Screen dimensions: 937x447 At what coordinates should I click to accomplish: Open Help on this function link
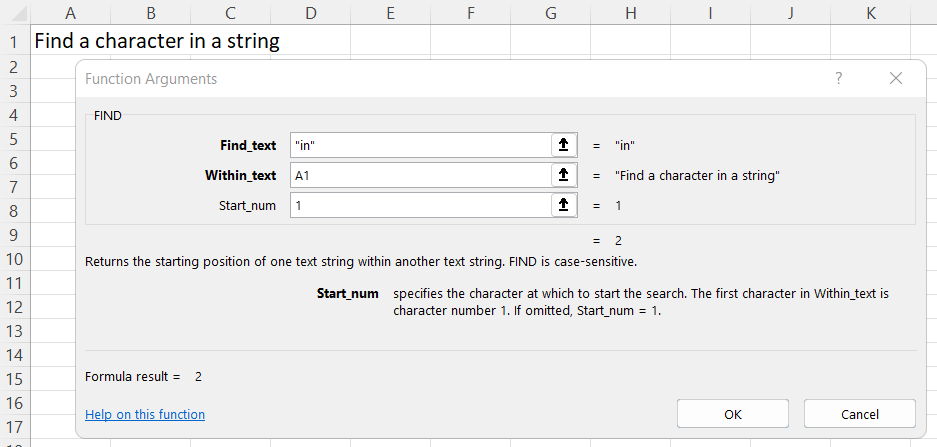(145, 414)
